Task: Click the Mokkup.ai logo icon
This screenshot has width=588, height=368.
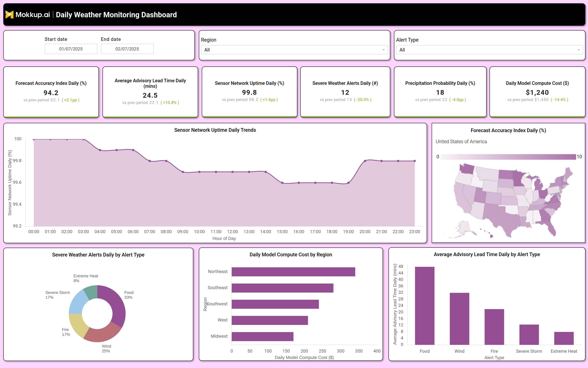Action: 10,15
